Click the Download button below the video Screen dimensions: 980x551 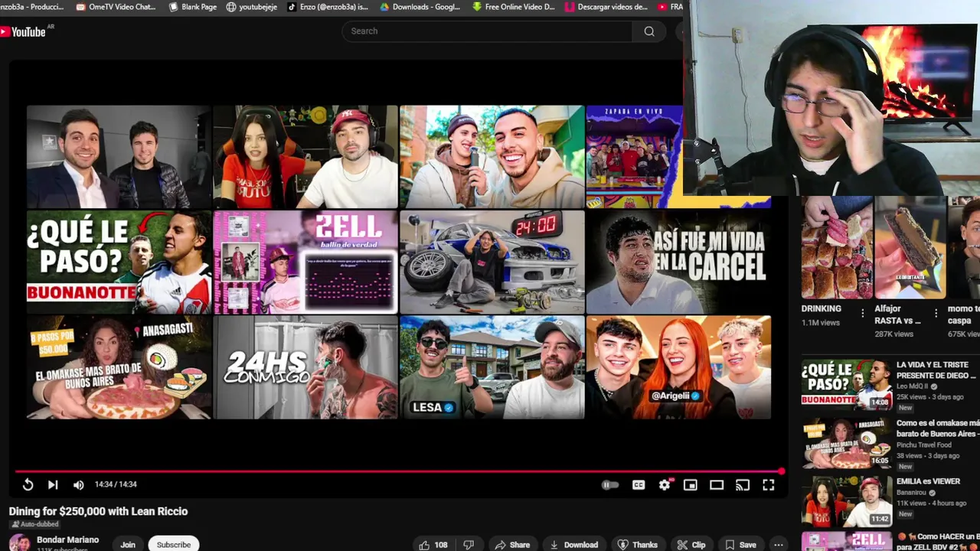click(574, 545)
